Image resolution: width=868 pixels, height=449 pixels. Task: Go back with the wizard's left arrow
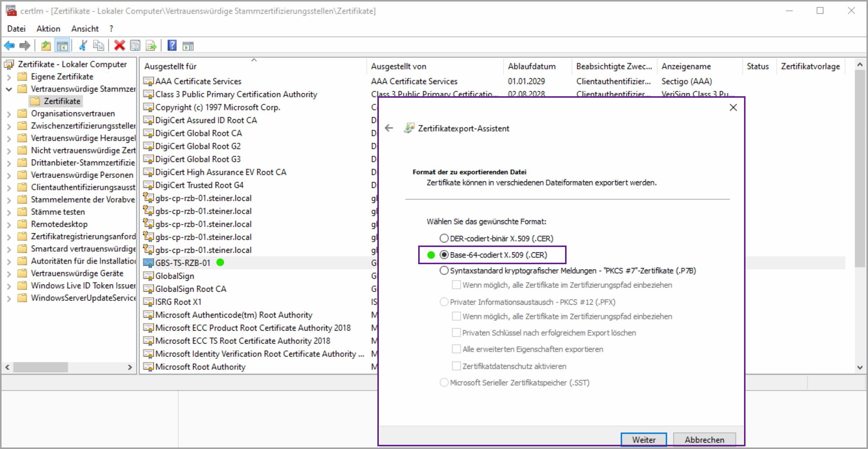tap(389, 128)
